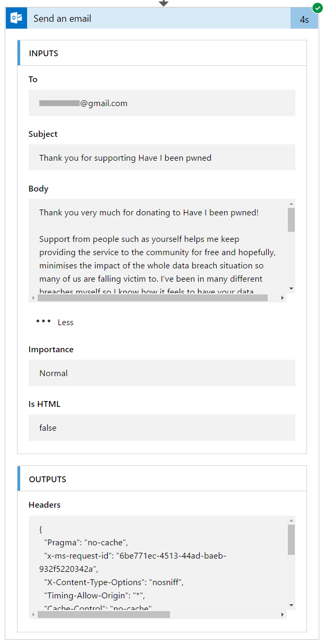This screenshot has width=324, height=644.
Task: Click the Body box scroll left arrow
Action: 33,298
